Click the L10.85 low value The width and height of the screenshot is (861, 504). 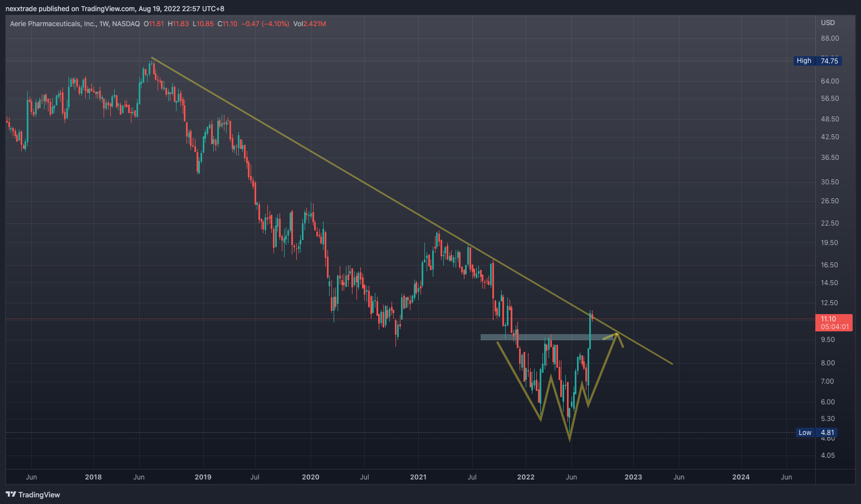coord(203,24)
